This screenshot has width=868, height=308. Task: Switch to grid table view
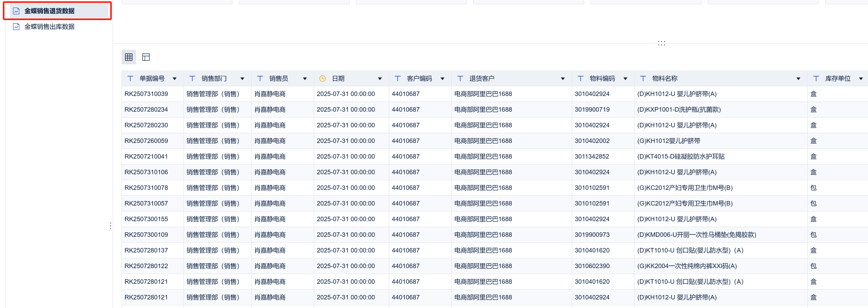click(129, 57)
